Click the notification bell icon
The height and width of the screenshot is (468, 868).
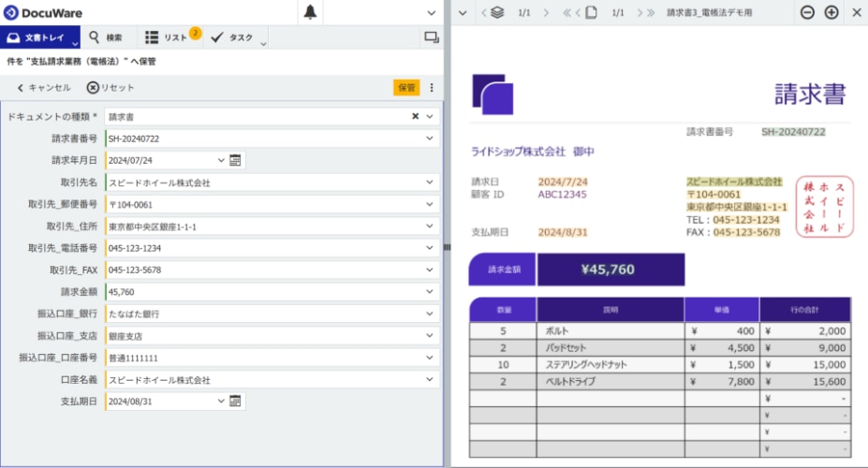coord(310,12)
